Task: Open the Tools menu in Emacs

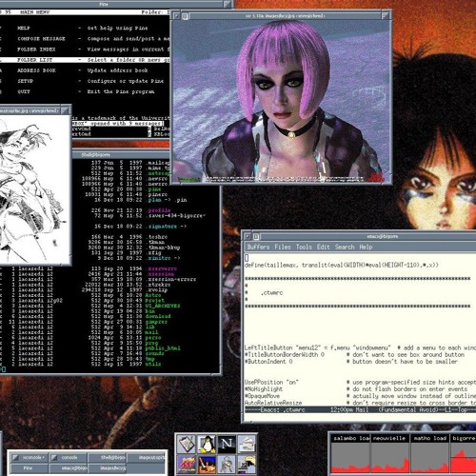Action: [x=304, y=247]
